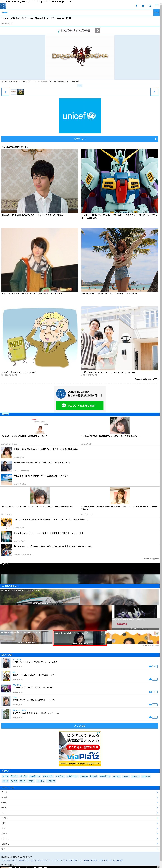
Task: Expand the マンガ category chevron
Action: click(157, 797)
